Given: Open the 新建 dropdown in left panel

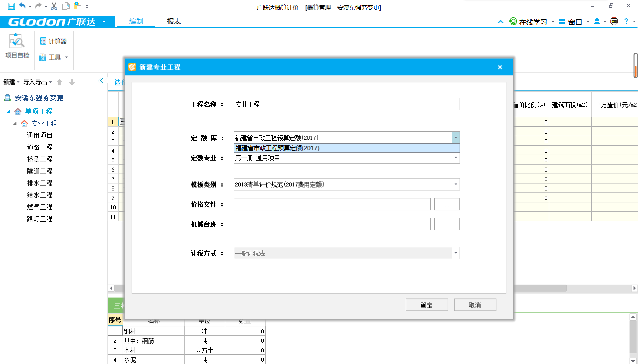Looking at the screenshot, I should click(x=11, y=82).
